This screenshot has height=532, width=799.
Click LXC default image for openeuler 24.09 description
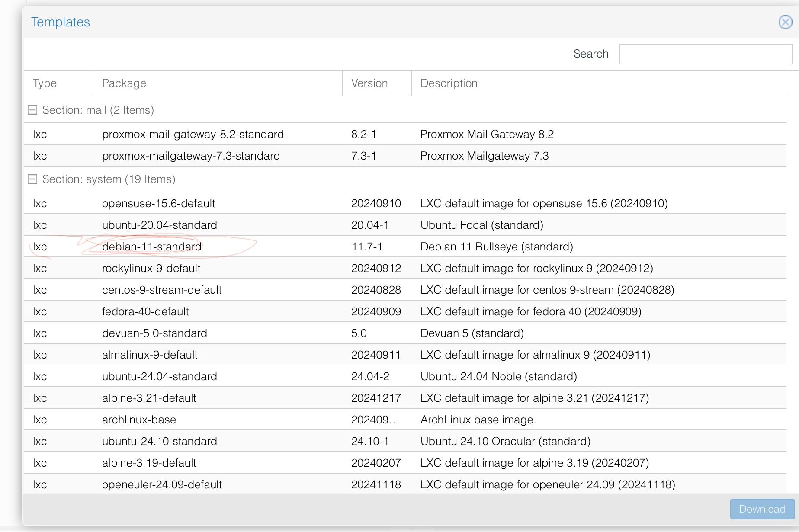(x=548, y=484)
